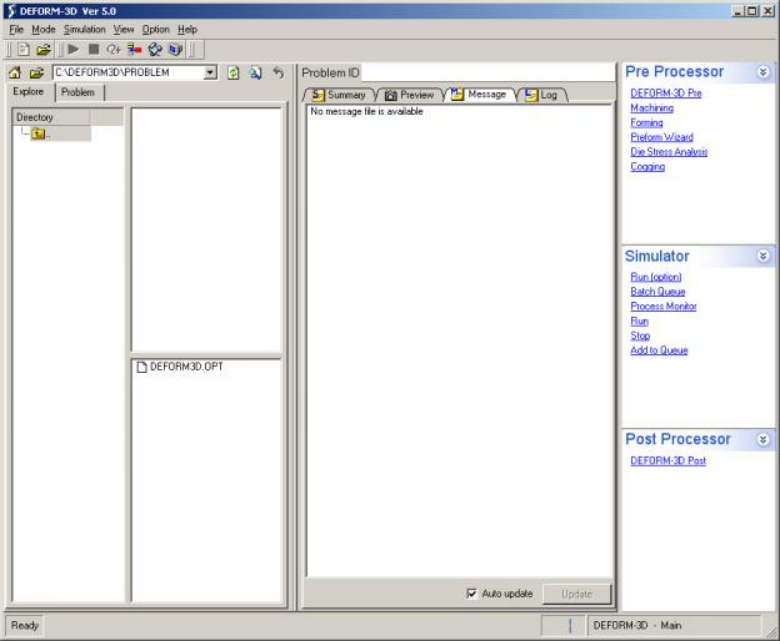Open the Option menu
Viewport: 780px width, 641px height.
click(x=156, y=29)
